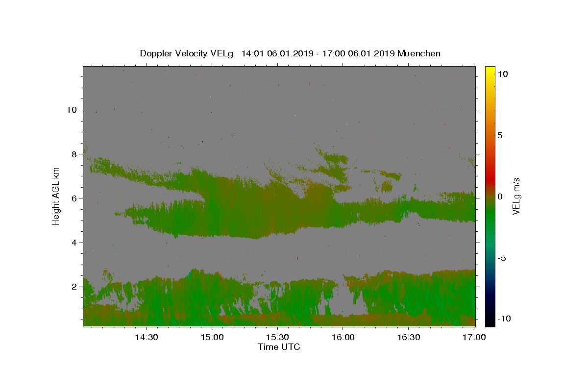Click the 16:30 time tick label
588x392 pixels.
pos(409,337)
